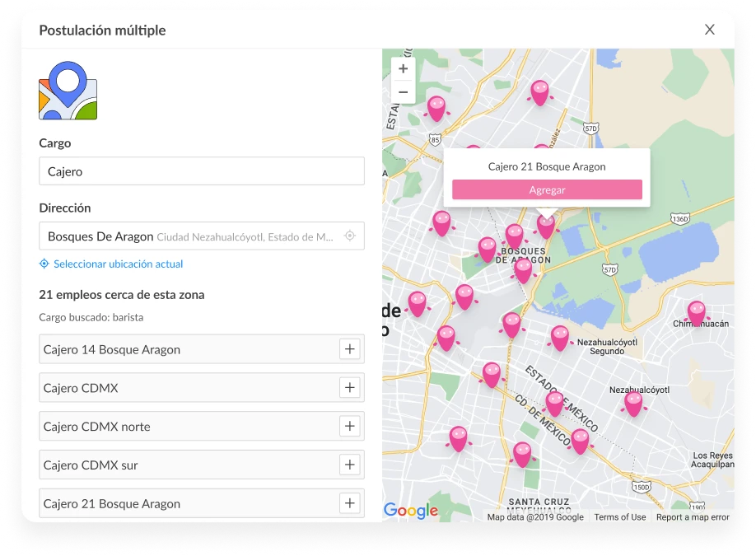Add Cajero 21 Bosque Aragon from list plus button

click(x=350, y=503)
